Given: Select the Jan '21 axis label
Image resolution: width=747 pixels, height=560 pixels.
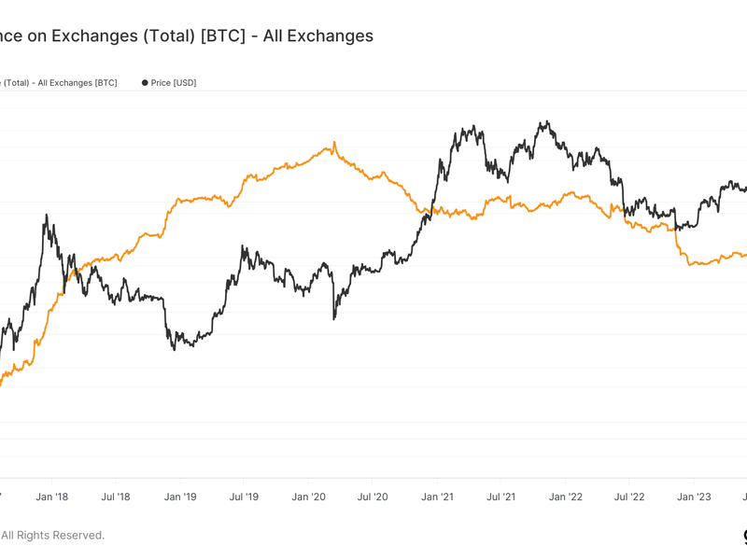Looking at the screenshot, I should click(437, 497).
